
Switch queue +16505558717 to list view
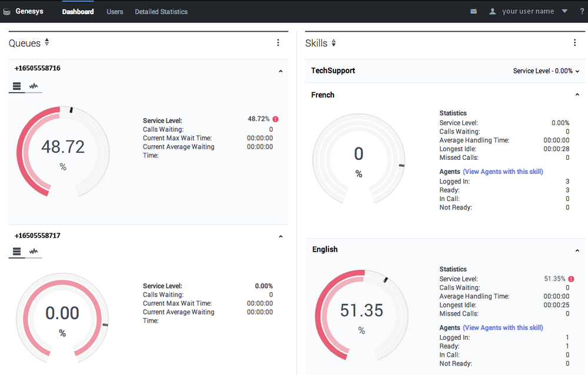17,252
